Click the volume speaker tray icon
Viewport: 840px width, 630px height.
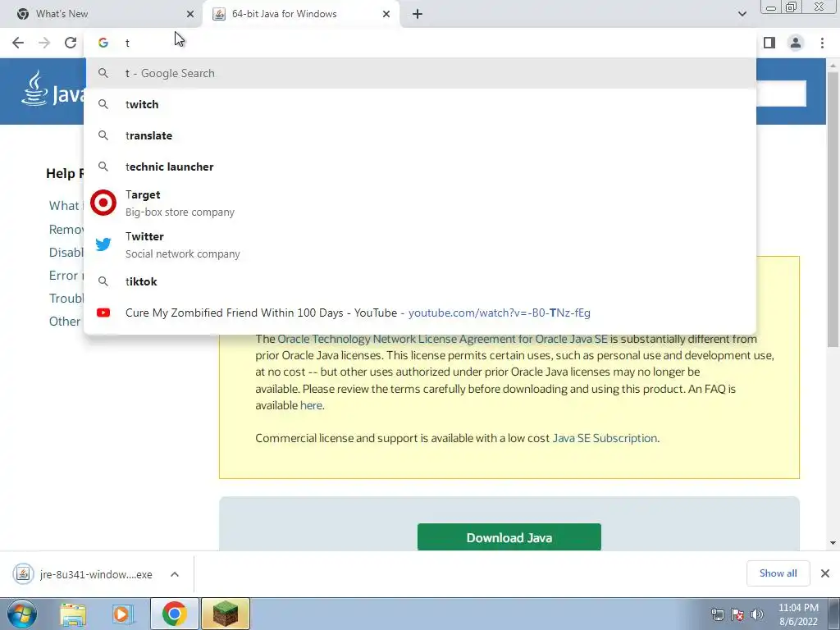click(757, 615)
